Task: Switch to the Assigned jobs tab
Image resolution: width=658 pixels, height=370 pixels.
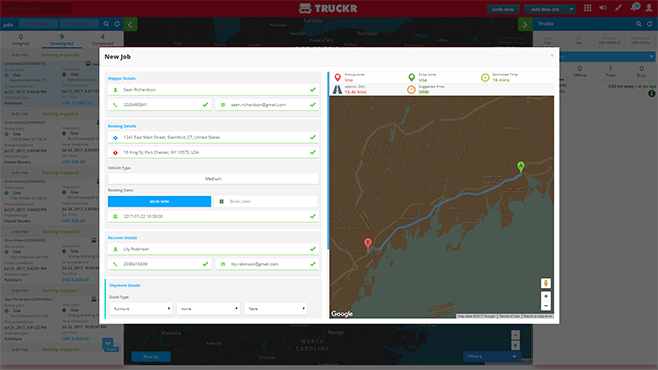Action: (x=21, y=40)
